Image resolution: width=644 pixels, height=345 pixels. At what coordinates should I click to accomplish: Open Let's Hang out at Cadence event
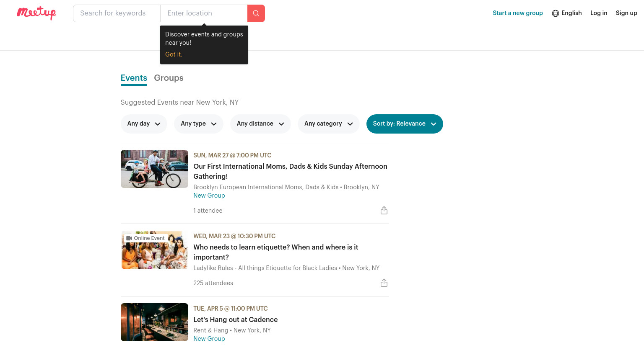(x=236, y=319)
